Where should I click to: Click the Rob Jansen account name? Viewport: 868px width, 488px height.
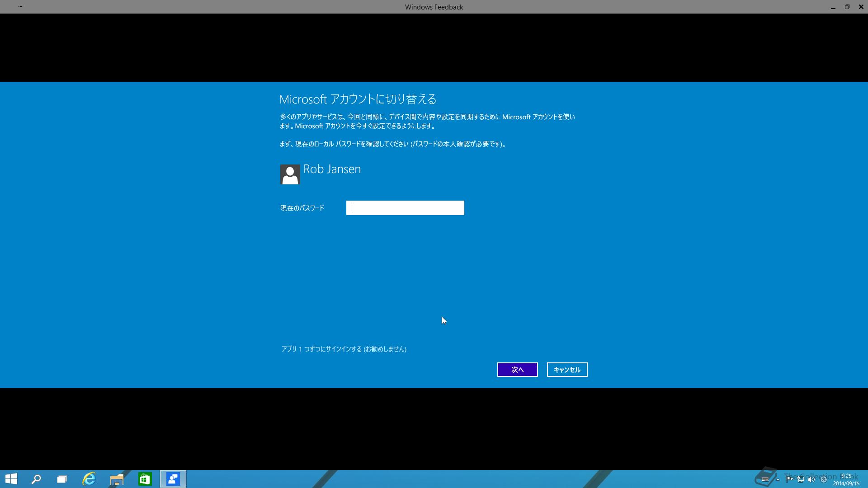point(332,169)
